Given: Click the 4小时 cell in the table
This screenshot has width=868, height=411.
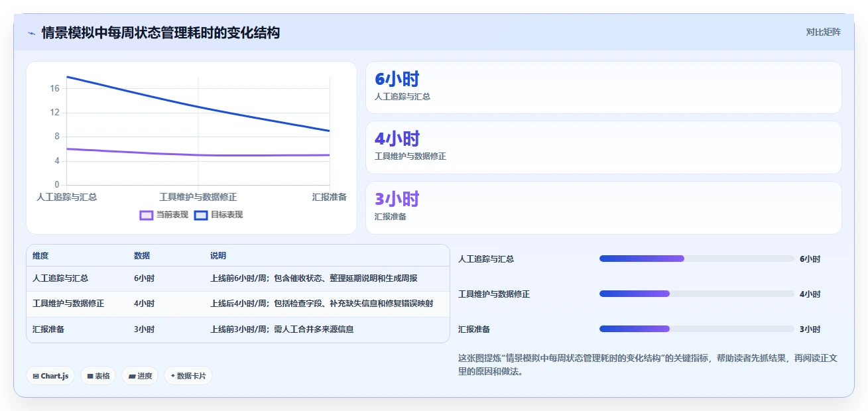Looking at the screenshot, I should tap(144, 304).
